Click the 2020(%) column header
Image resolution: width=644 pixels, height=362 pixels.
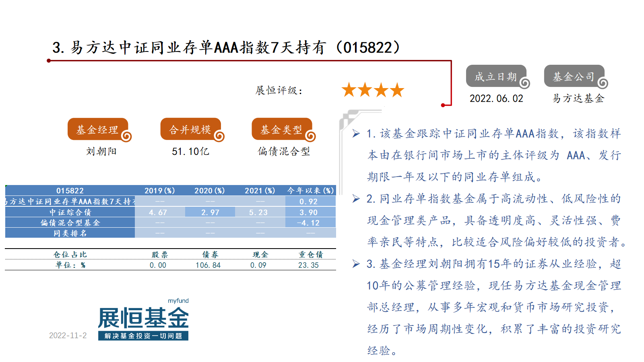pos(210,191)
